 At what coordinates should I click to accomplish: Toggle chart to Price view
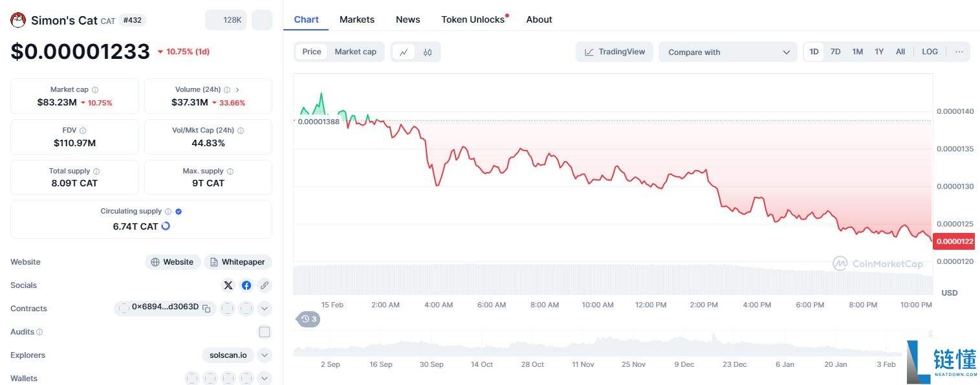[312, 52]
